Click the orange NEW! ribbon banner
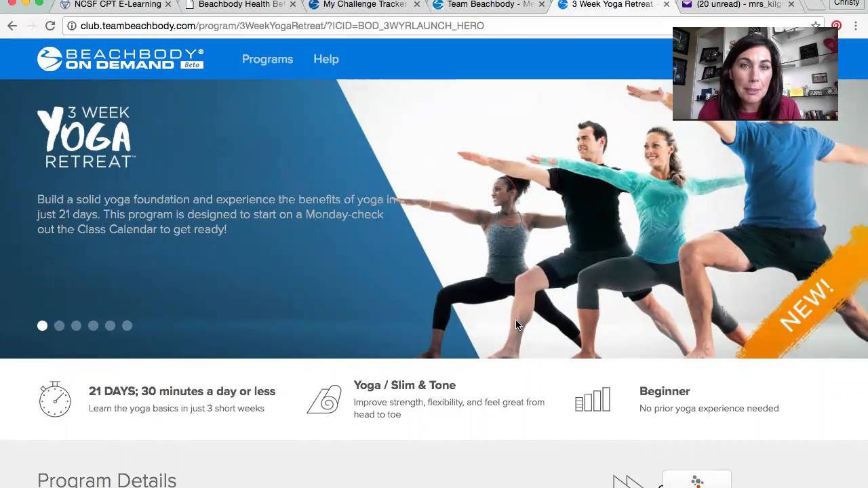868x488 pixels. pyautogui.click(x=805, y=305)
